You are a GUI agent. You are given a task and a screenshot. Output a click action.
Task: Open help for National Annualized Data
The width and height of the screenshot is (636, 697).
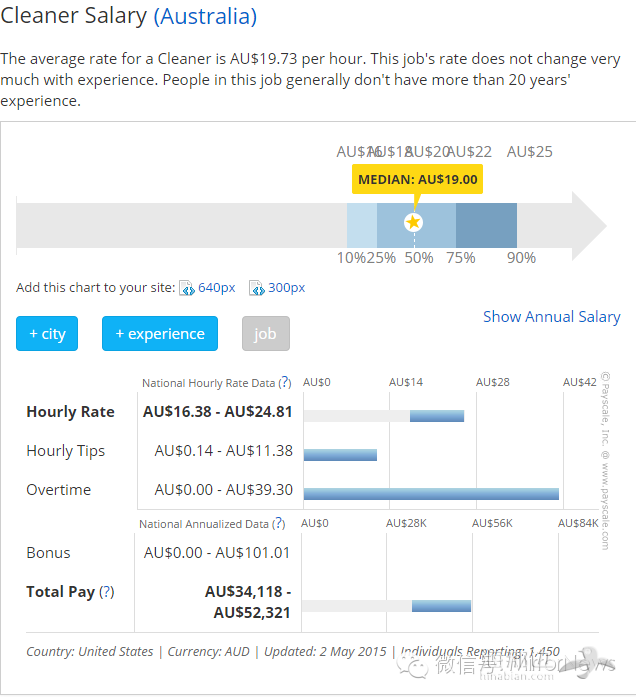(x=279, y=523)
